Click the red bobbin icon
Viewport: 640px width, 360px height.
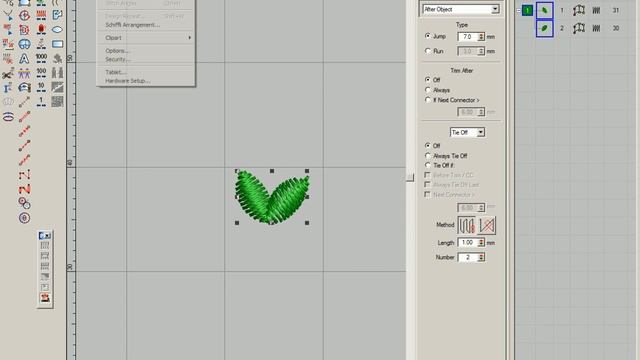[41, 29]
